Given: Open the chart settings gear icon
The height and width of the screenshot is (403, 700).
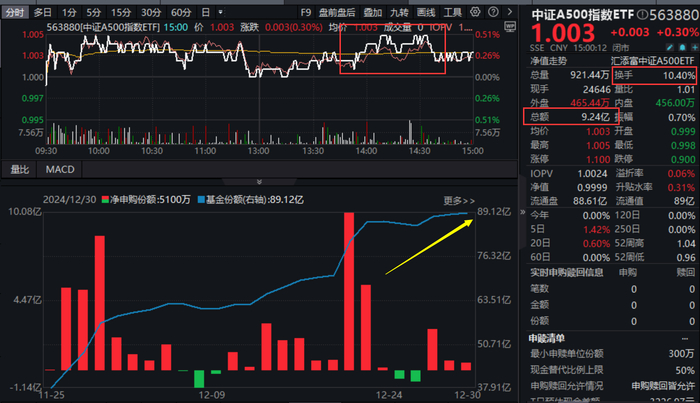Looking at the screenshot, I should [475, 12].
